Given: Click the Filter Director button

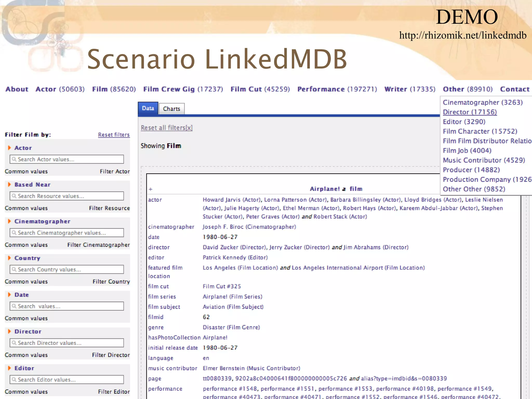Looking at the screenshot, I should (x=111, y=355).
